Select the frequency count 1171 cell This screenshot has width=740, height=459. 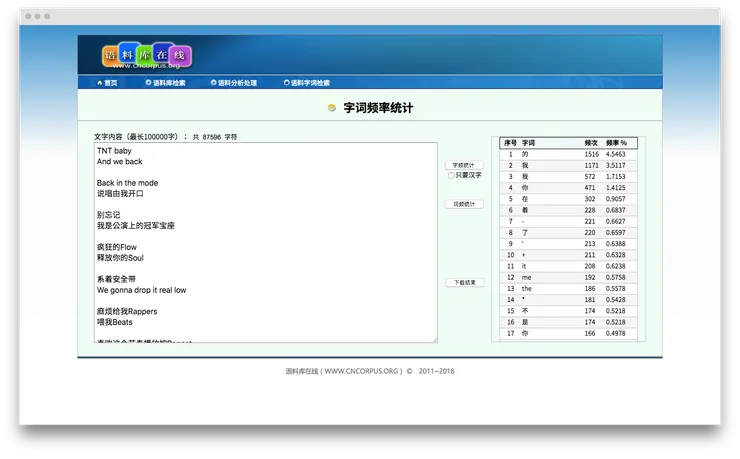591,166
